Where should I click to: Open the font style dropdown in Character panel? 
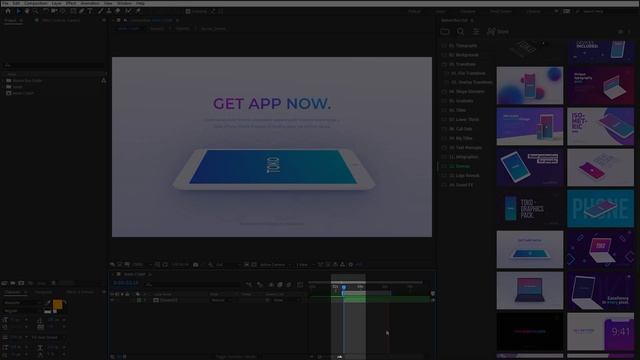pyautogui.click(x=23, y=311)
